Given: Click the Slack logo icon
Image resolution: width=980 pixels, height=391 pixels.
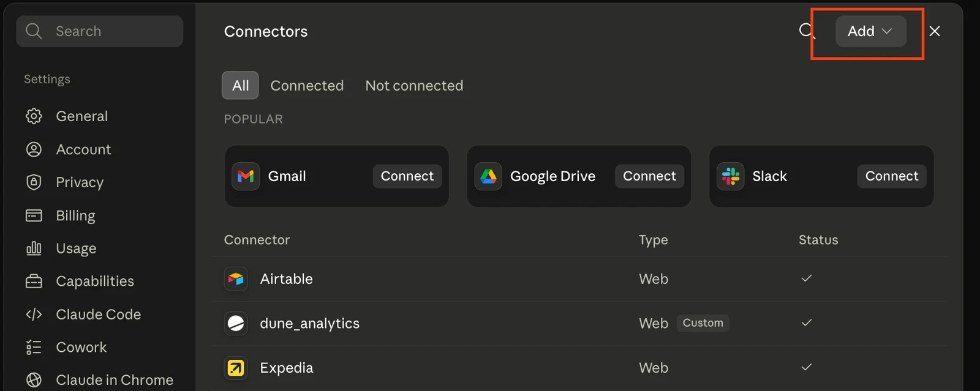Looking at the screenshot, I should click(731, 176).
